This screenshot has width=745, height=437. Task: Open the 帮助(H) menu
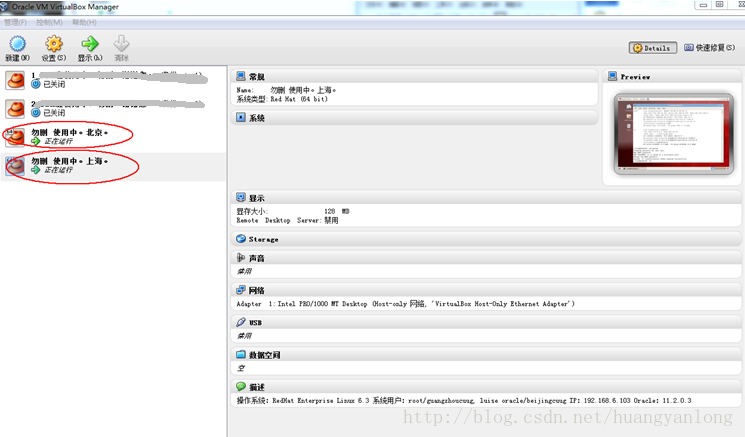84,22
